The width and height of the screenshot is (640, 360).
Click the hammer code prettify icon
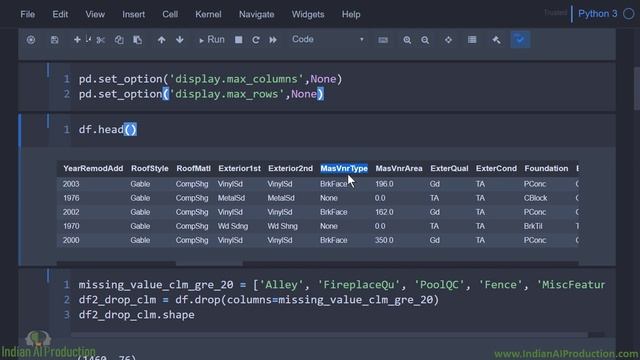pyautogui.click(x=496, y=40)
